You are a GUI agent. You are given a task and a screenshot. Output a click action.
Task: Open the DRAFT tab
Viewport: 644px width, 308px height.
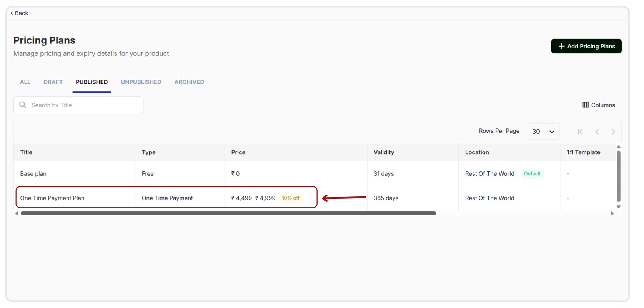(x=53, y=82)
